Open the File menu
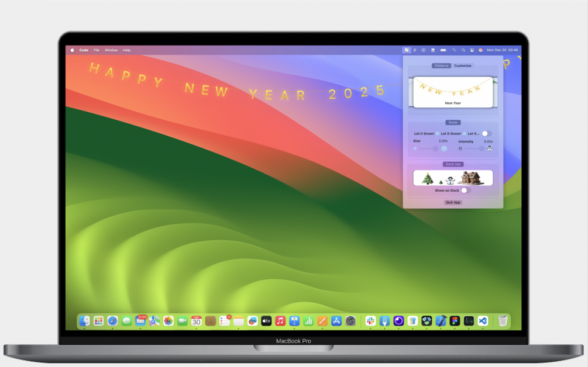Image resolution: width=588 pixels, height=367 pixels. [97, 50]
